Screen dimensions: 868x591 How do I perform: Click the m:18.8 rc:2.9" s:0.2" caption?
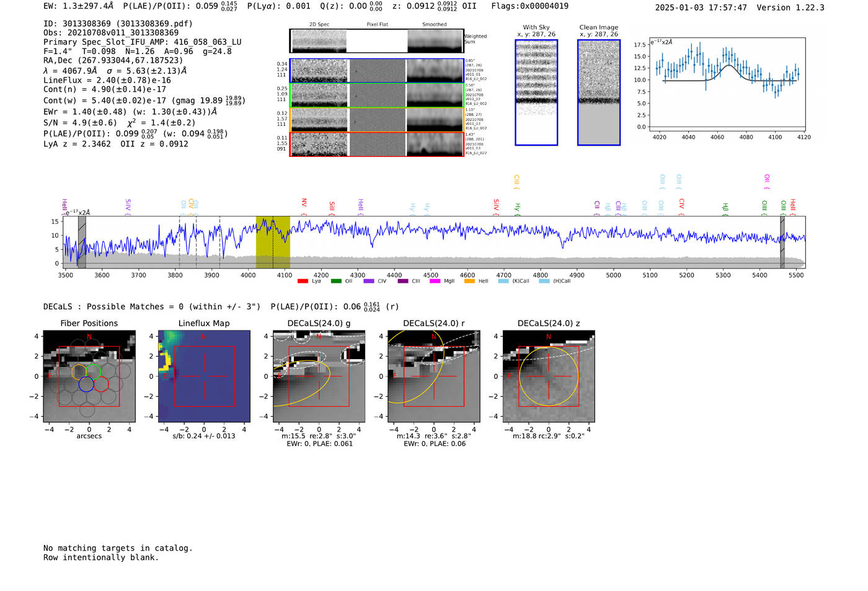click(549, 436)
